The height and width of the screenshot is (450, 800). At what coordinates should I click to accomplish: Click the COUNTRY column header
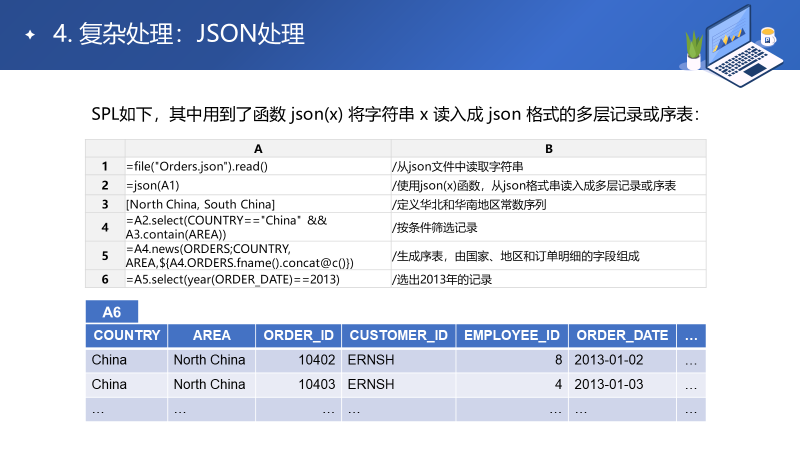[127, 335]
